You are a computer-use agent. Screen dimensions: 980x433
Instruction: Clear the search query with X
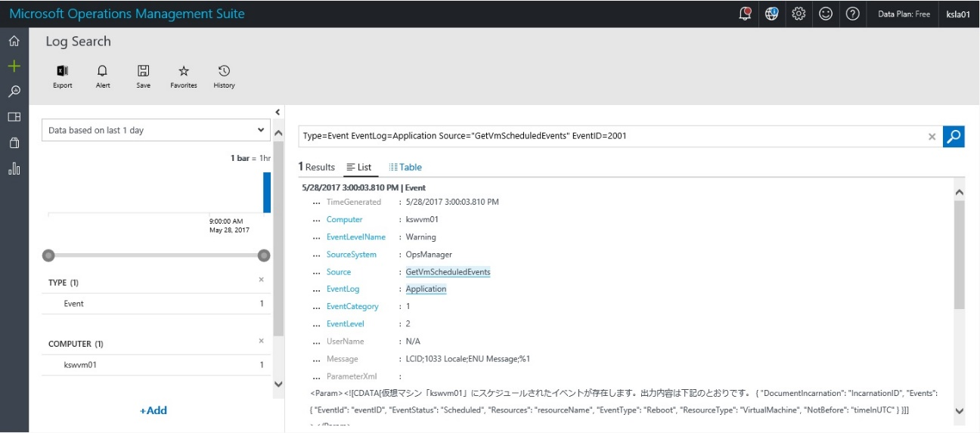point(932,137)
